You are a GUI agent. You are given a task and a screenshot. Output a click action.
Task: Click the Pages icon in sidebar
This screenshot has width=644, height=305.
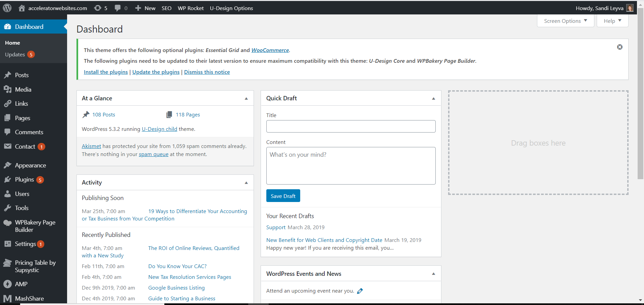tap(8, 118)
